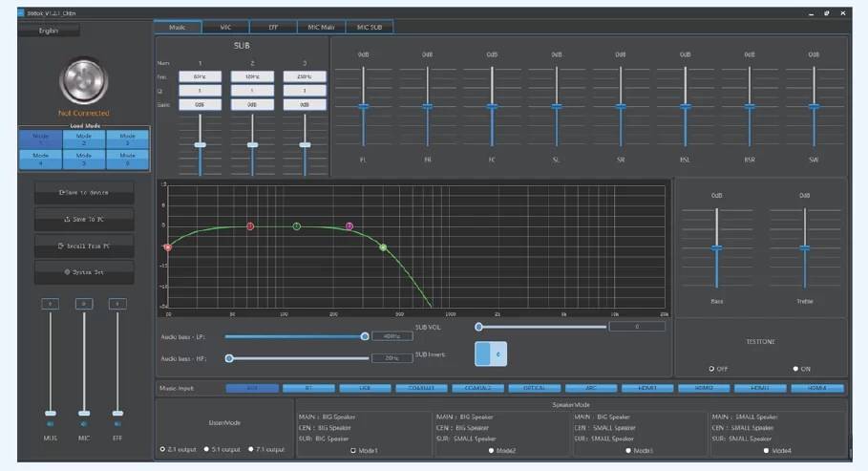
Task: Choose speaker Mode3 radio button
Action: (628, 451)
